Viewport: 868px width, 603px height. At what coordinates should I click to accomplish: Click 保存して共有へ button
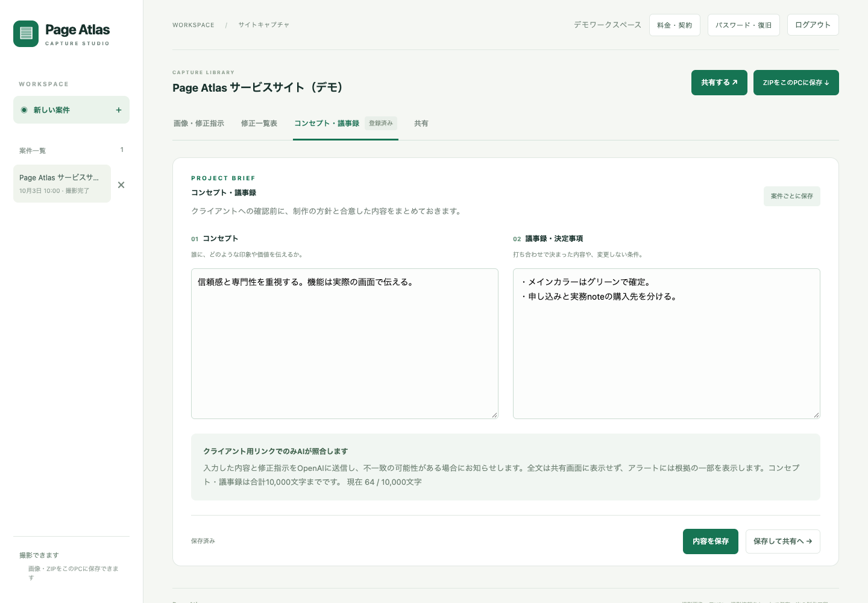click(x=783, y=541)
